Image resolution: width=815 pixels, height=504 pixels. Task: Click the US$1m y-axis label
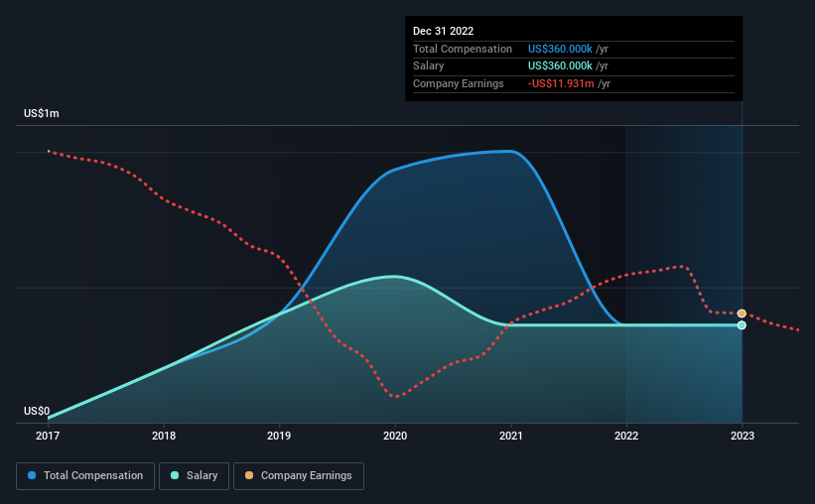point(42,113)
